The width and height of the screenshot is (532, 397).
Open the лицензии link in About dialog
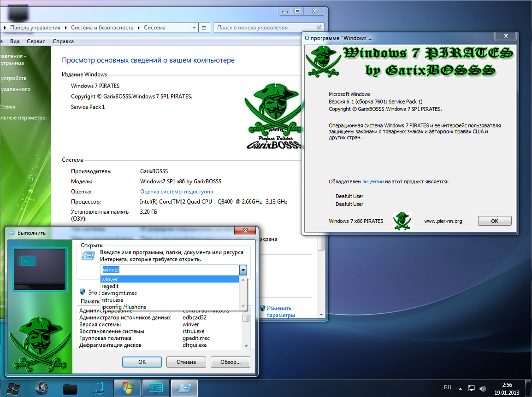[373, 182]
